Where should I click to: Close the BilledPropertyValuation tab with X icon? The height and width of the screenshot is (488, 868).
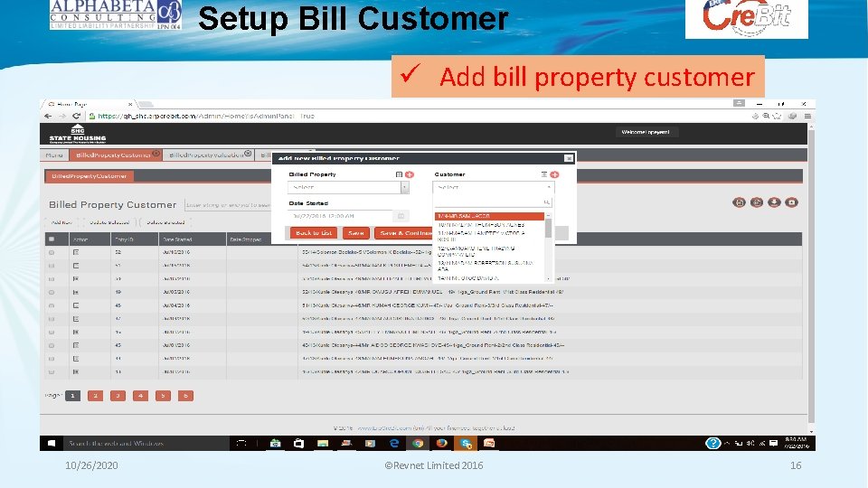tap(248, 154)
